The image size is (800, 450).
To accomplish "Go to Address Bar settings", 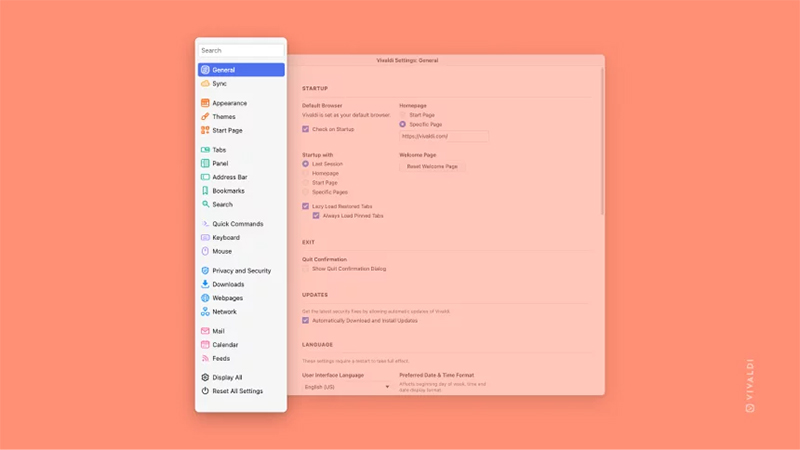I will [x=241, y=177].
